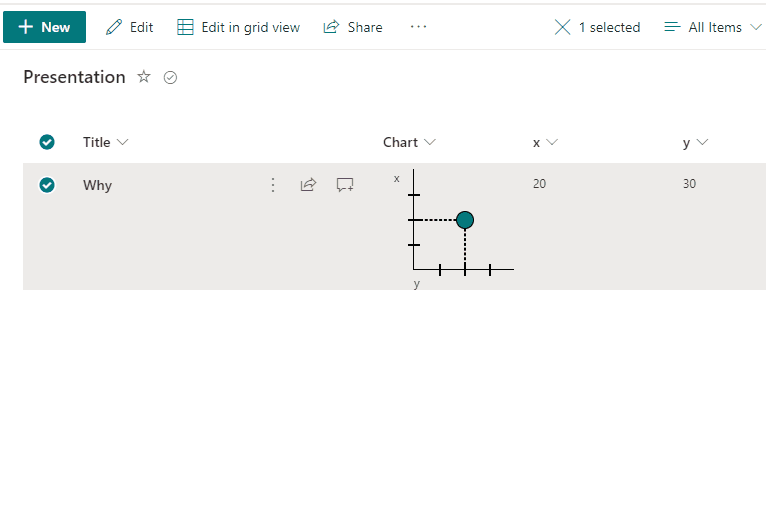
Task: Click the circled checkmark beside Presentation
Action: click(170, 77)
